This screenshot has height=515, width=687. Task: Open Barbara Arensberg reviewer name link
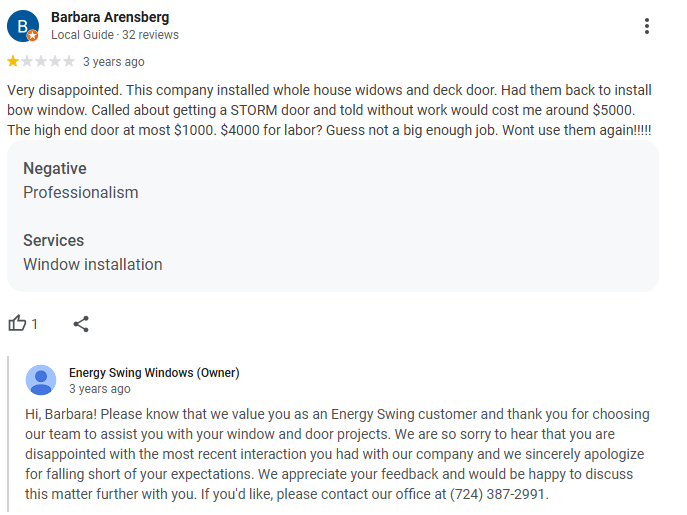tap(110, 17)
